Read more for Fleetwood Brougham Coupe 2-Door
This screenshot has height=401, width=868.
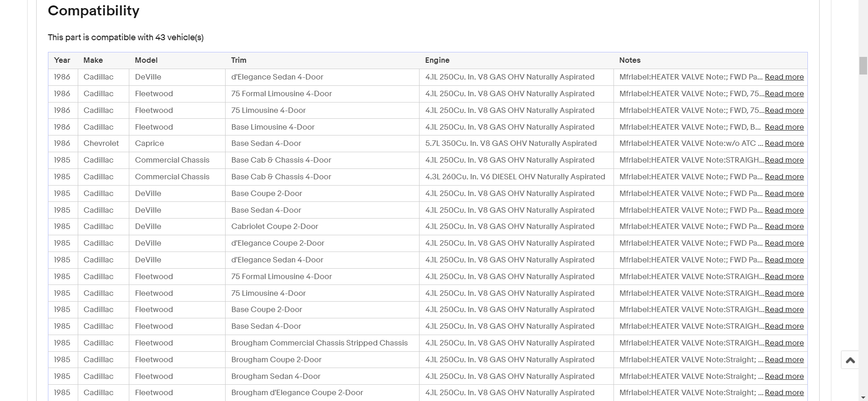coord(784,359)
